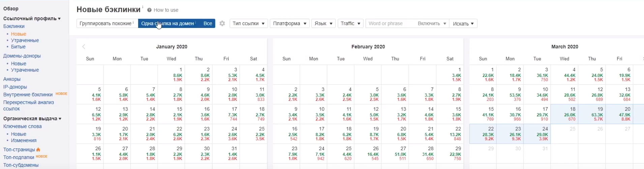Image resolution: width=644 pixels, height=169 pixels.
Task: Toggle the Группировать похожие option
Action: coord(107,24)
